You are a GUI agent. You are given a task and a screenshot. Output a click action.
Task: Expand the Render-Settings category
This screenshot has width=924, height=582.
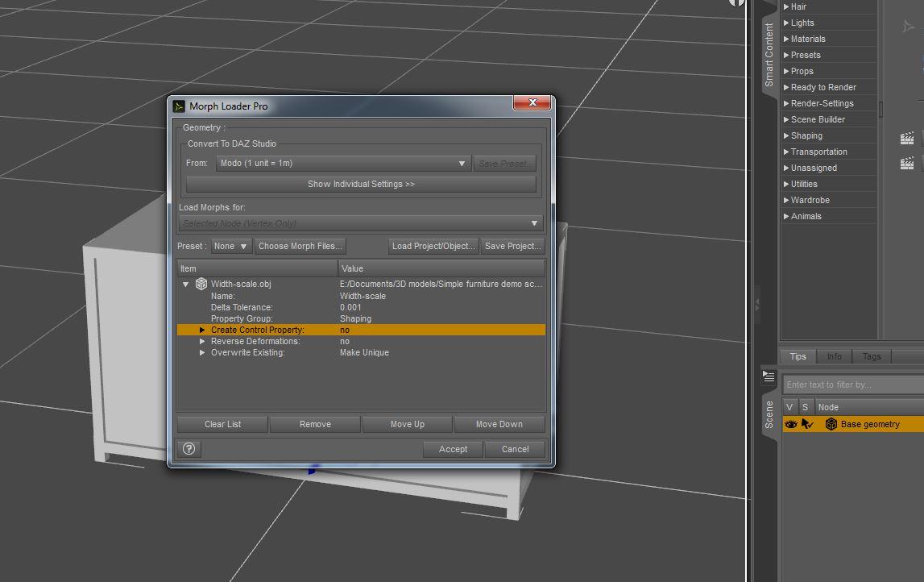click(x=786, y=103)
